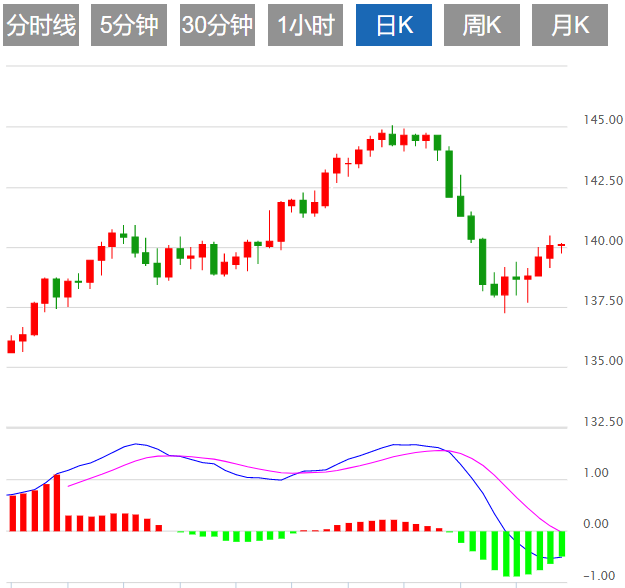Select the 日K daily candlestick tab
This screenshot has width=625, height=588.
click(x=394, y=25)
